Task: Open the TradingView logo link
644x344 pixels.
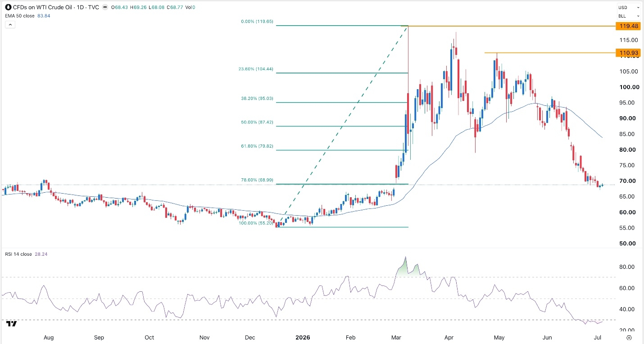Action: (x=12, y=324)
